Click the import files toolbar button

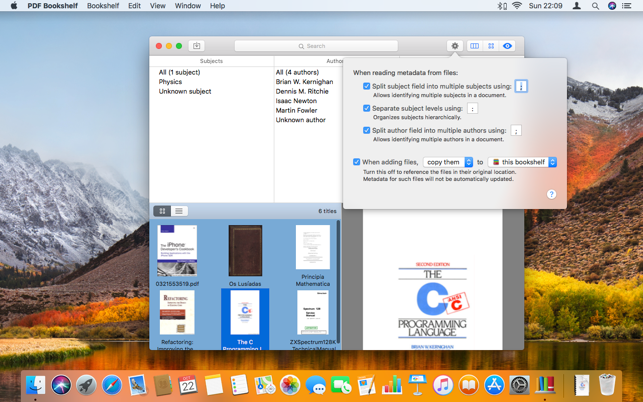pyautogui.click(x=196, y=46)
